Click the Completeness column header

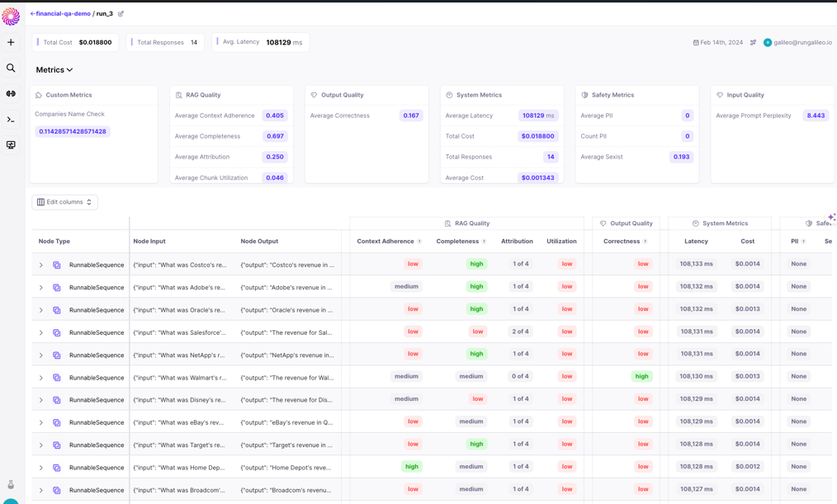457,242
